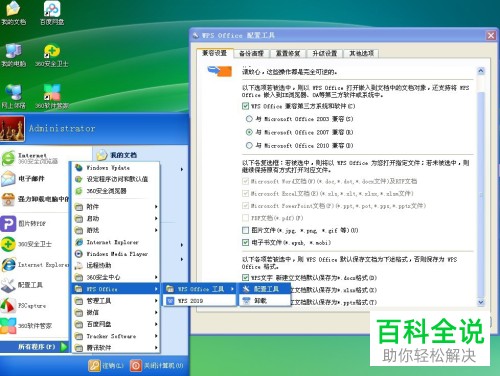Toggle the Microsoft PowerPoint文档 association checkbox
Image resolution: width=500 pixels, height=376 pixels.
(x=245, y=206)
